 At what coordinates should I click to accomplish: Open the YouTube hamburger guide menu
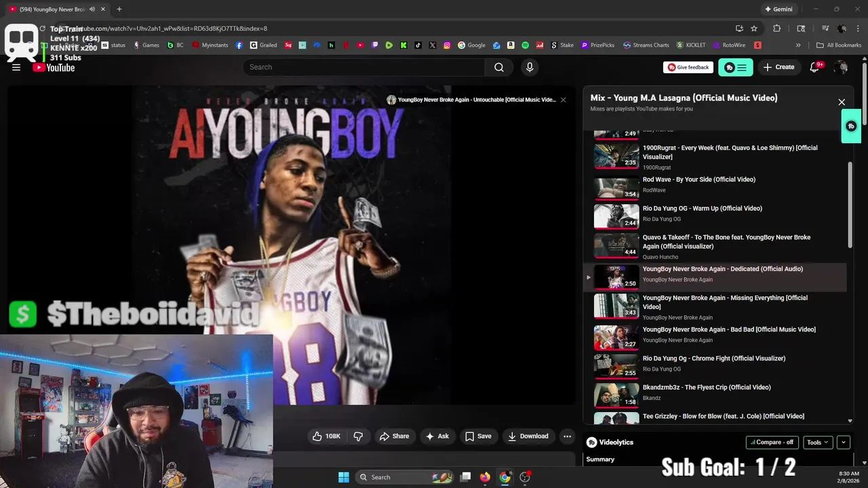pyautogui.click(x=16, y=67)
